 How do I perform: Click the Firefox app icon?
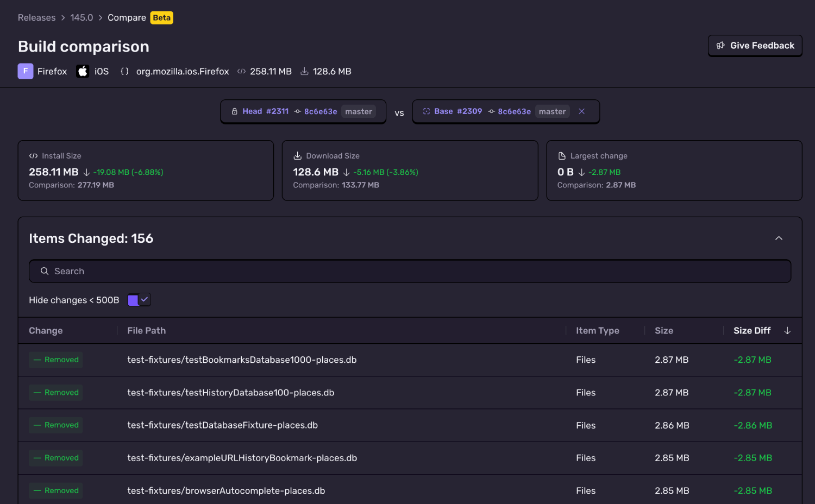click(25, 71)
